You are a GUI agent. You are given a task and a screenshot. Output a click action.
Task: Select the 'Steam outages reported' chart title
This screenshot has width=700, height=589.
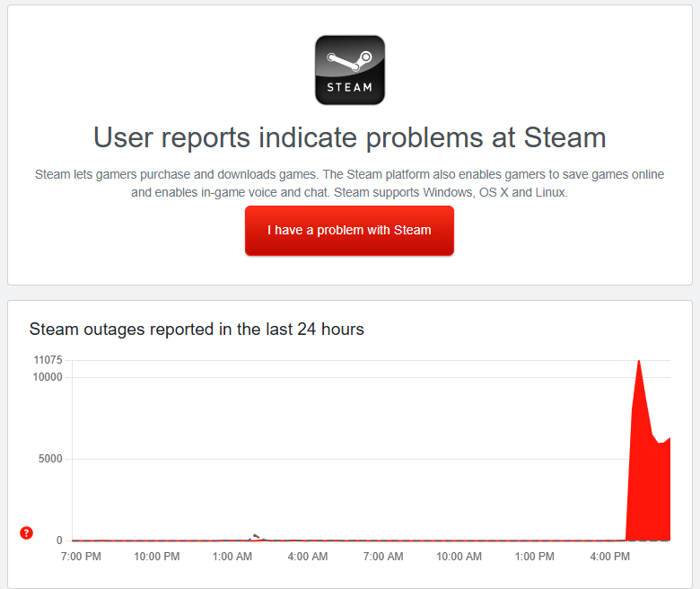[x=197, y=330]
